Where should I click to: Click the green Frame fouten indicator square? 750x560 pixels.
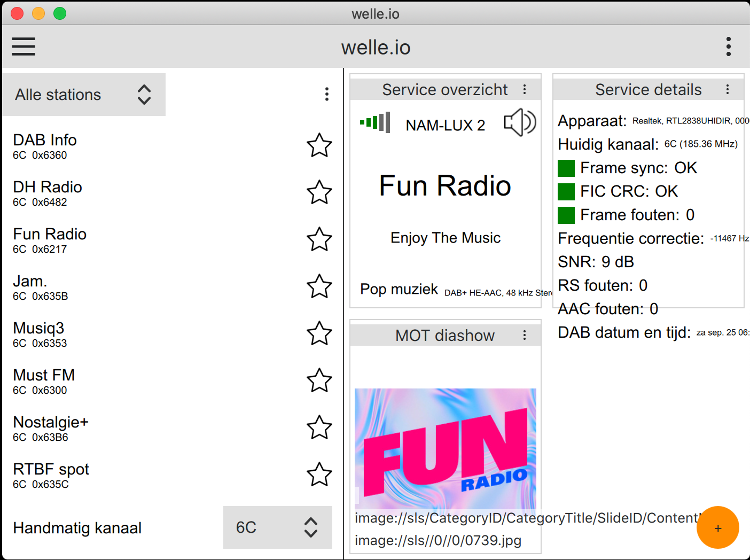566,215
